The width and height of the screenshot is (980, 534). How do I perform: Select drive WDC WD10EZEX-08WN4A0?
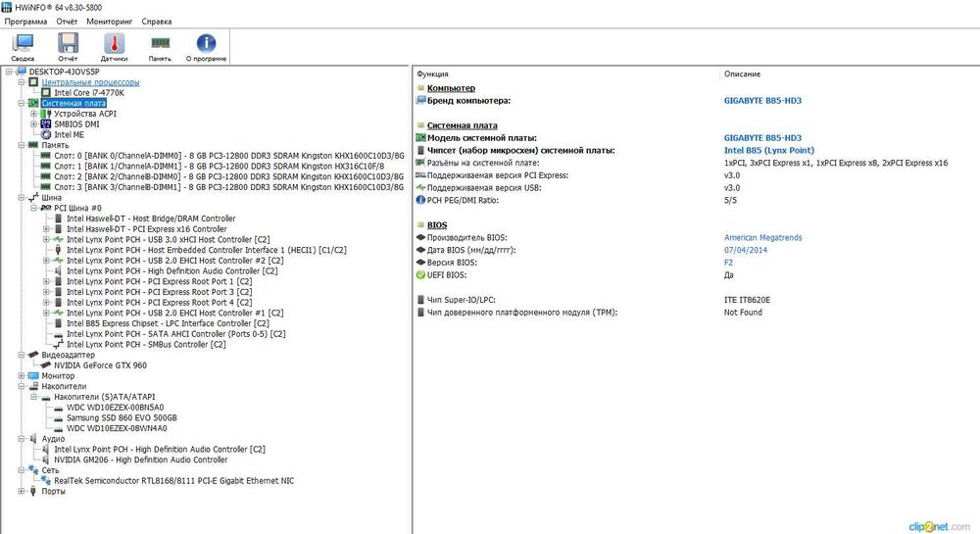coord(117,428)
